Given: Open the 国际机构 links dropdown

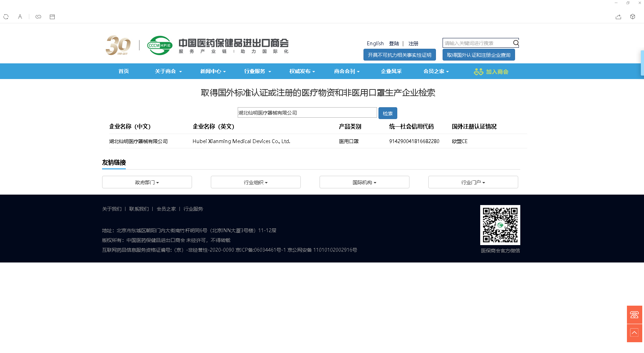Looking at the screenshot, I should pos(365,182).
